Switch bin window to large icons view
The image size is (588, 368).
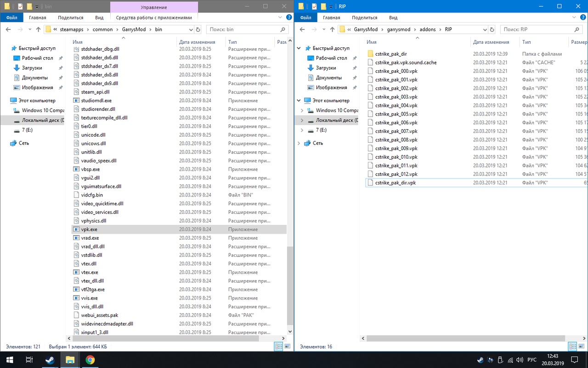288,346
